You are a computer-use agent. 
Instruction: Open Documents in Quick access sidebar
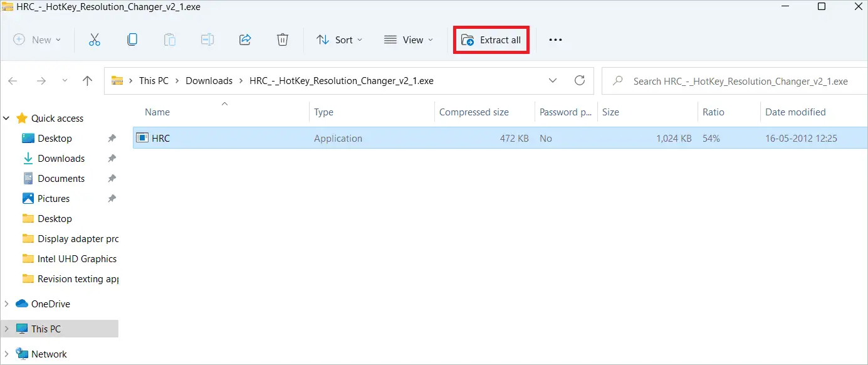tap(61, 178)
